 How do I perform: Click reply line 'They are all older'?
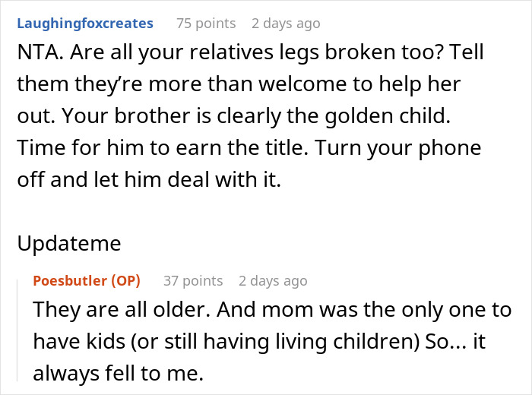point(272,310)
